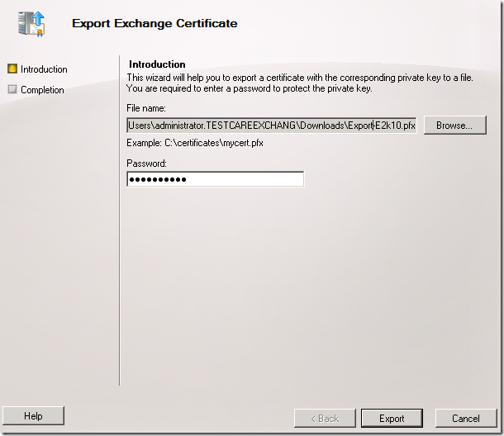Click the 'Password:' label
This screenshot has height=436, width=504.
[x=146, y=163]
